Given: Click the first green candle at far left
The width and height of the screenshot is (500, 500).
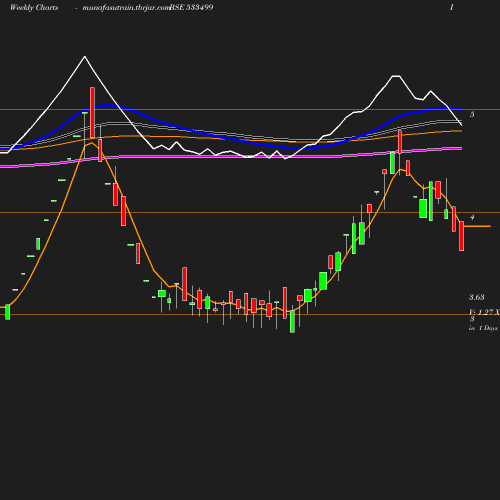Looking at the screenshot, I should click(8, 312).
